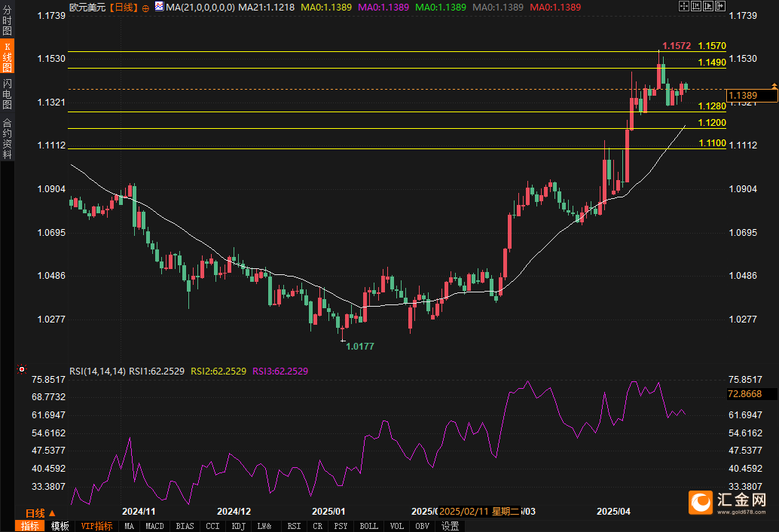Click the orange crosshair icon beside 日线

[x=145, y=7]
